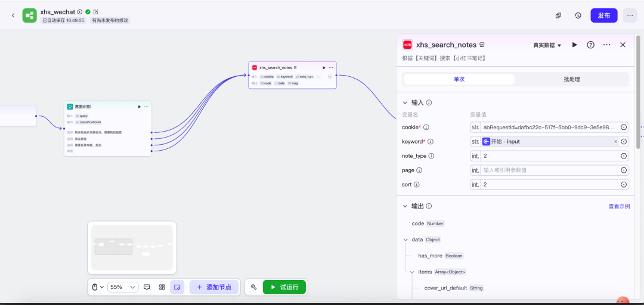Open reference picker for sort field

(624, 185)
